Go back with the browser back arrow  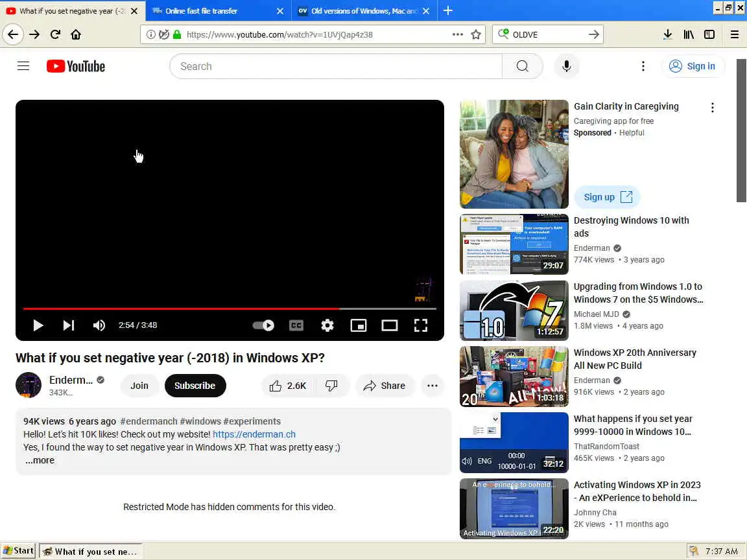pos(13,34)
